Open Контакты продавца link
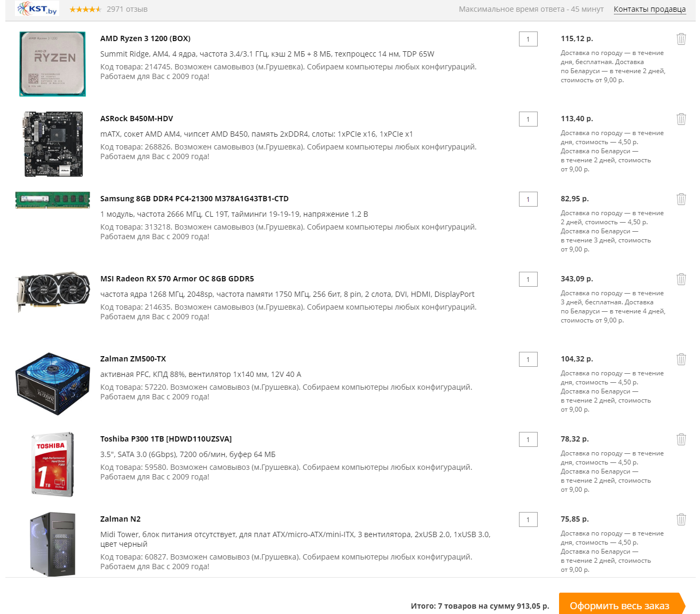The width and height of the screenshot is (700, 614). pyautogui.click(x=649, y=9)
